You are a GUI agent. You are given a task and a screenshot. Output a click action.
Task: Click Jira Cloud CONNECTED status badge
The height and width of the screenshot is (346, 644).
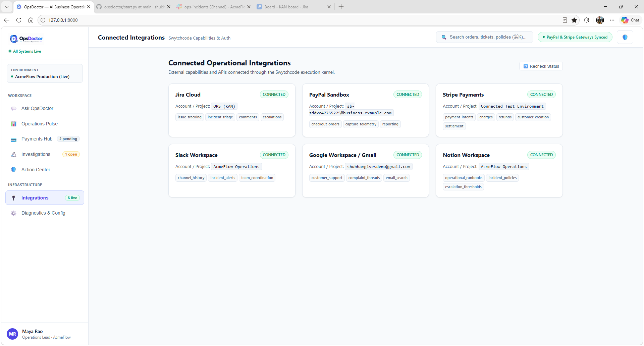274,95
